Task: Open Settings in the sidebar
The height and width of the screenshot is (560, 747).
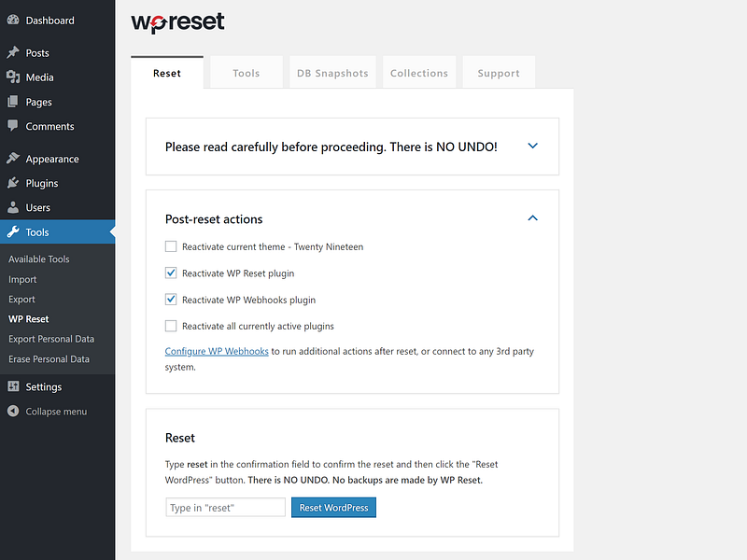Action: click(57, 386)
